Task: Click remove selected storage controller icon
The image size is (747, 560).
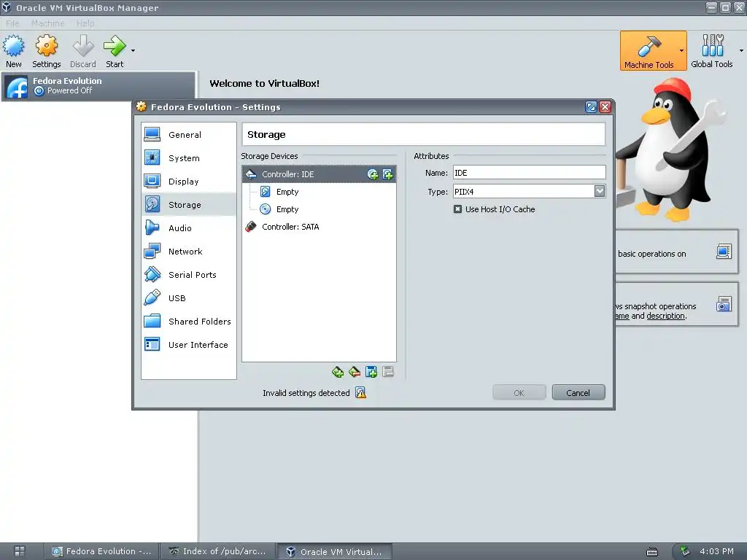Action: click(355, 373)
